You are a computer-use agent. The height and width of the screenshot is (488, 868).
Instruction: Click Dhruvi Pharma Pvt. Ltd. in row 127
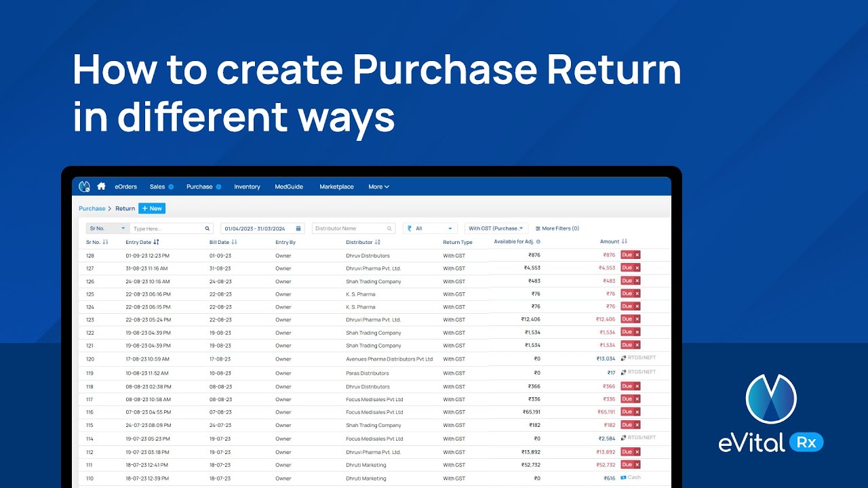pos(374,268)
